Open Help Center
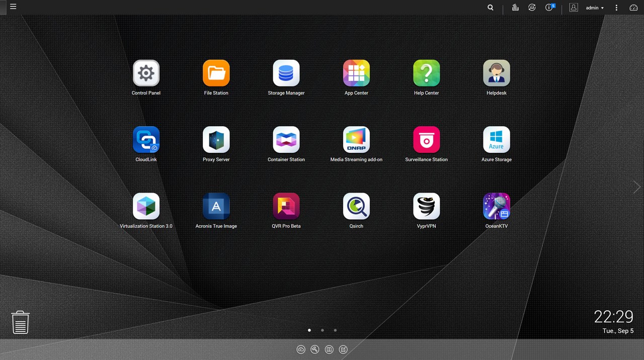This screenshot has width=644, height=360. [x=427, y=73]
